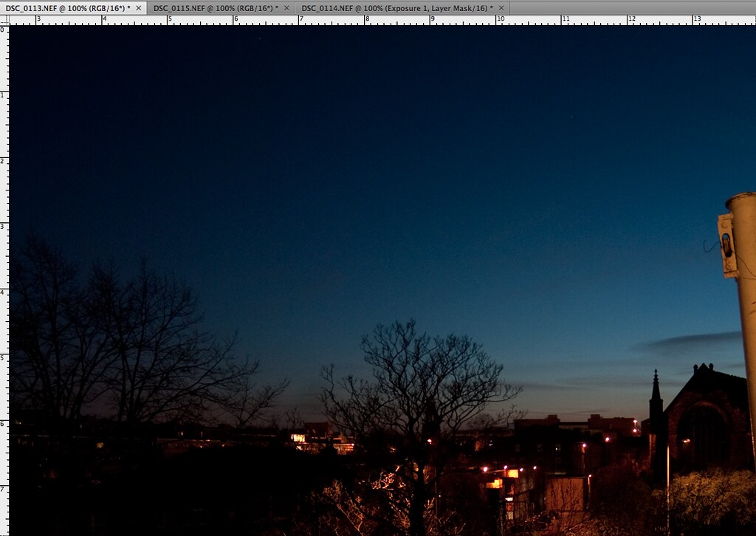
Task: Close the DSC_0114.NEF tab
Action: coord(501,7)
